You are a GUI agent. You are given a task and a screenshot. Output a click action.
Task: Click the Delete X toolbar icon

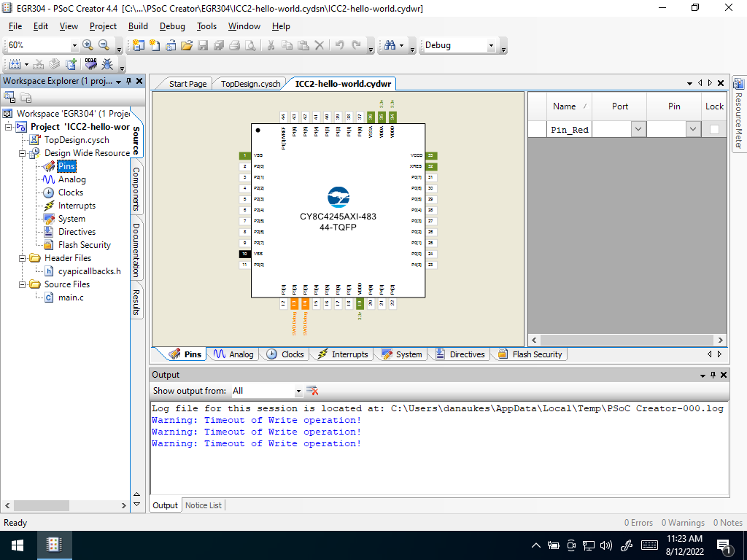pos(320,45)
